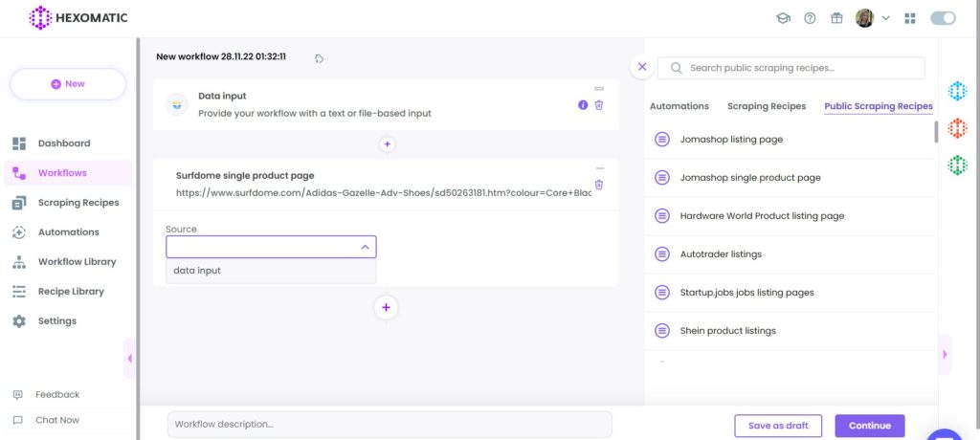Expand the profile menu chevron
Screen dimensions: 980x440
pyautogui.click(x=885, y=18)
